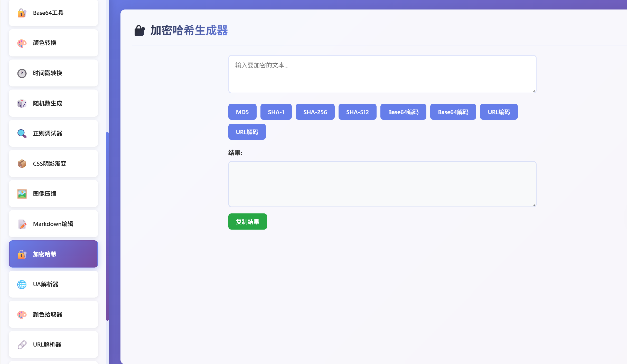Generate a SHA-1 hash
Image resolution: width=627 pixels, height=364 pixels.
point(276,112)
